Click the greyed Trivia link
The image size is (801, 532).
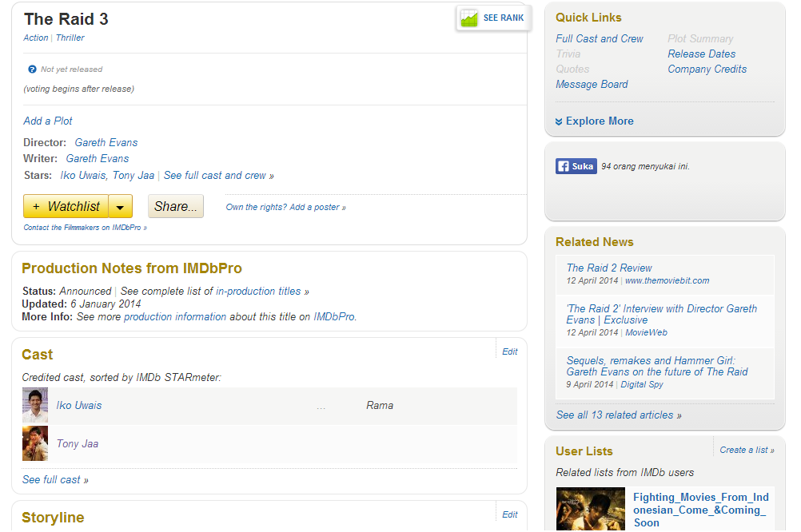point(568,54)
